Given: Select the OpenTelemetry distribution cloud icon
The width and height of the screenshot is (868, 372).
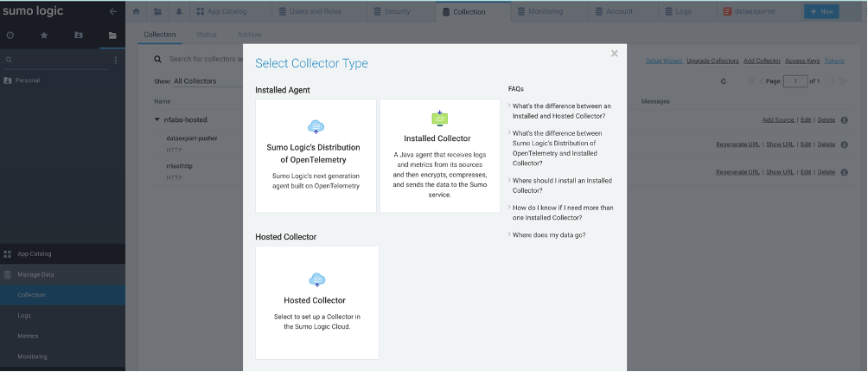Looking at the screenshot, I should (316, 127).
